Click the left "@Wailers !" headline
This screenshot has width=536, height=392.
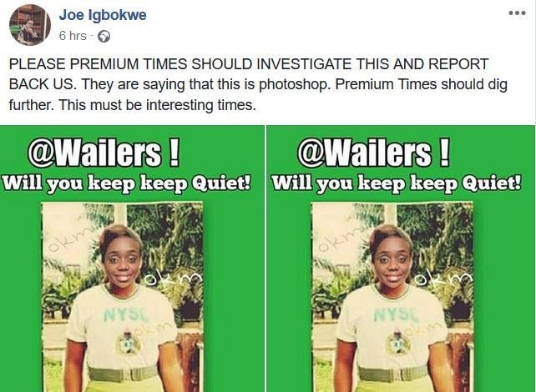tap(104, 153)
